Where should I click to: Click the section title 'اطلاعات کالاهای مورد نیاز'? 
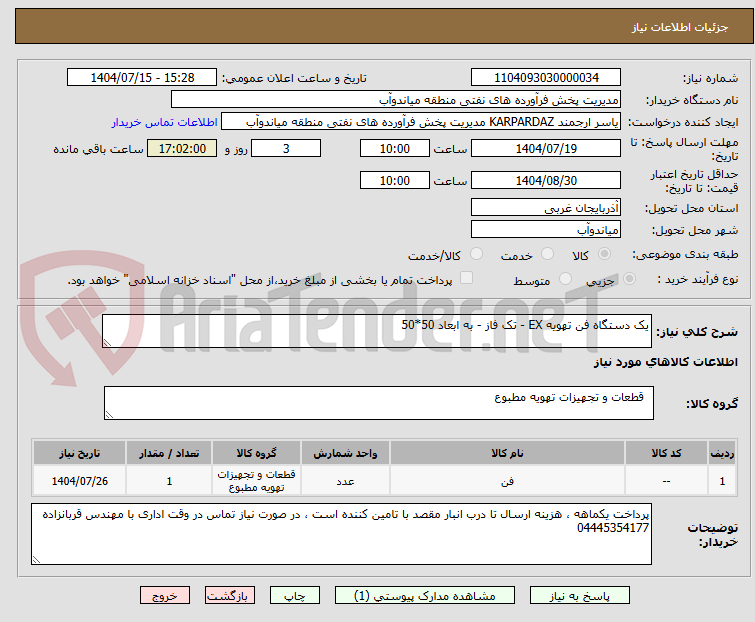(x=665, y=362)
